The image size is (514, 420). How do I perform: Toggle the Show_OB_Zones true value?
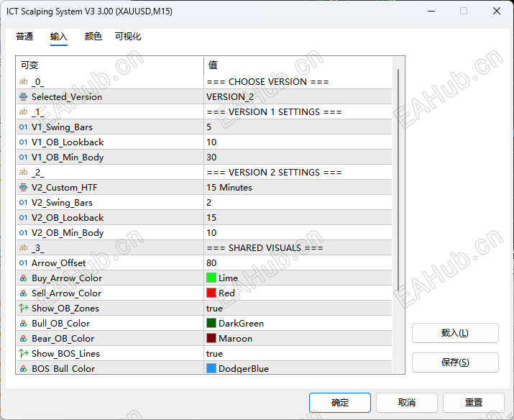pos(298,309)
